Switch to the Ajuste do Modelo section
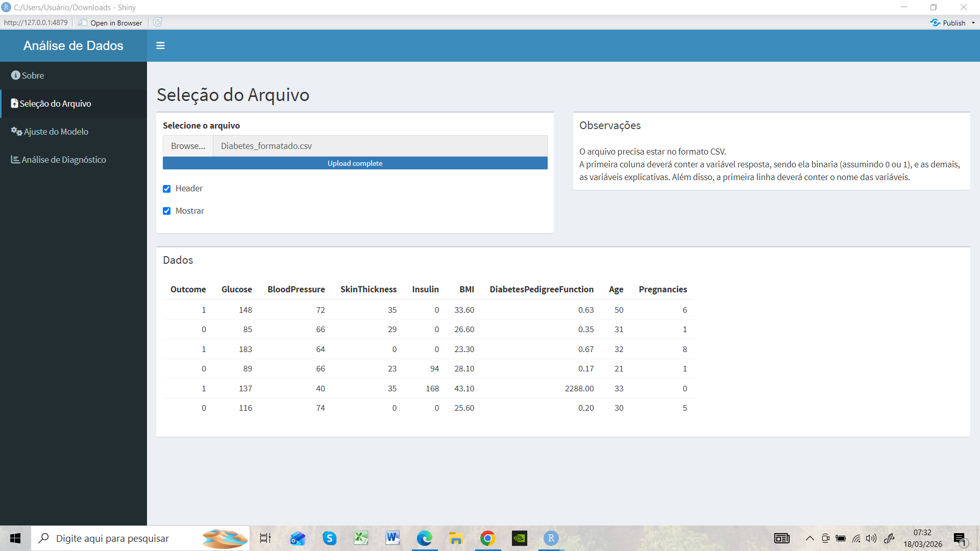Viewport: 980px width, 551px height. pyautogui.click(x=55, y=131)
